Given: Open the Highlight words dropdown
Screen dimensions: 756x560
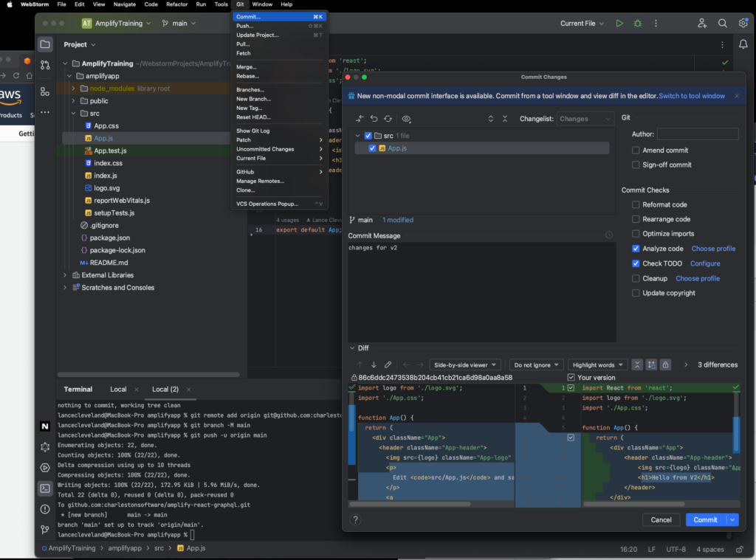Looking at the screenshot, I should pyautogui.click(x=597, y=364).
